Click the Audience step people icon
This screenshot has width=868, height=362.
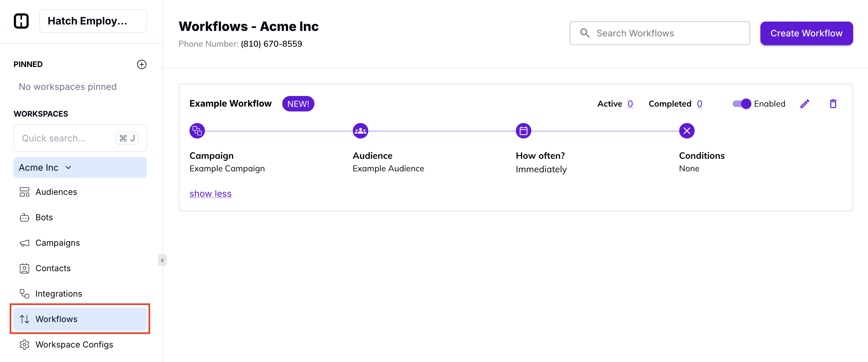point(360,131)
